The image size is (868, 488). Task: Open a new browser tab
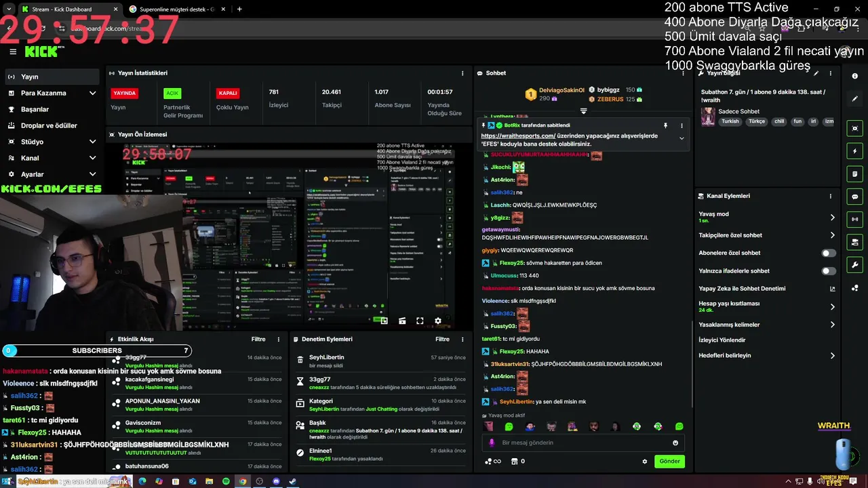point(239,9)
